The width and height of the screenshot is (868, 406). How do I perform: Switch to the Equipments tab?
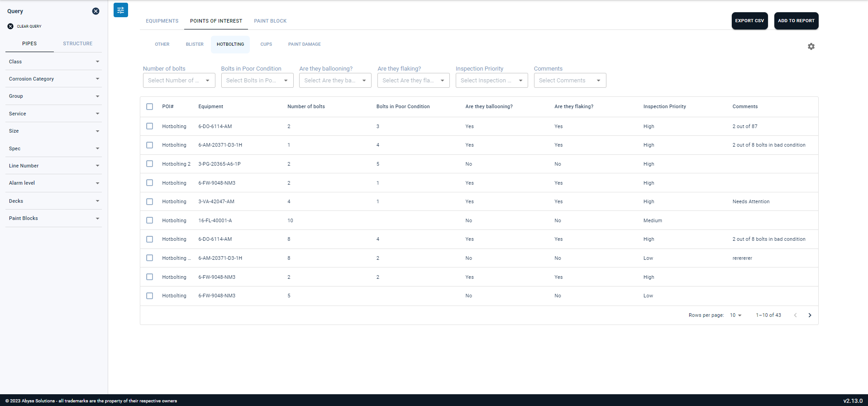click(162, 21)
